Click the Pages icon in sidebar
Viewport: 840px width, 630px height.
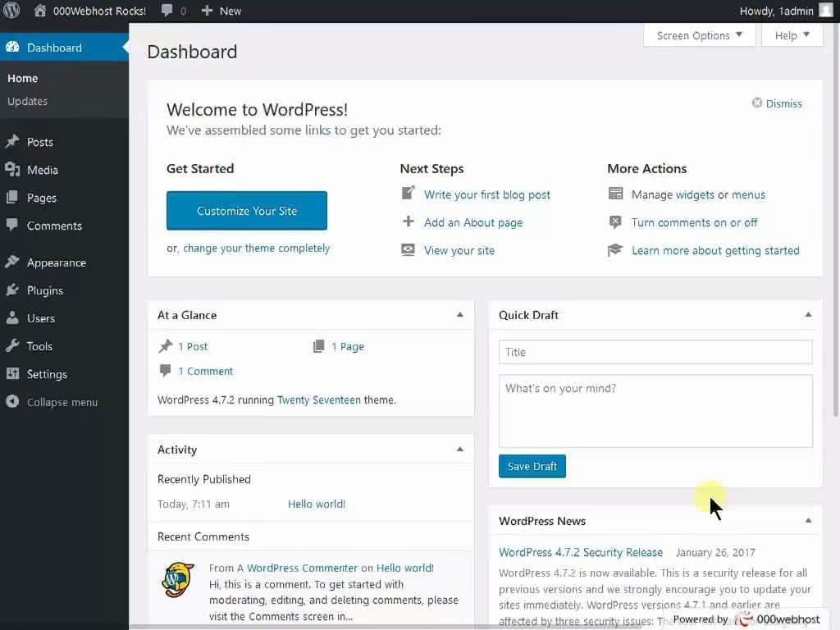tap(12, 197)
